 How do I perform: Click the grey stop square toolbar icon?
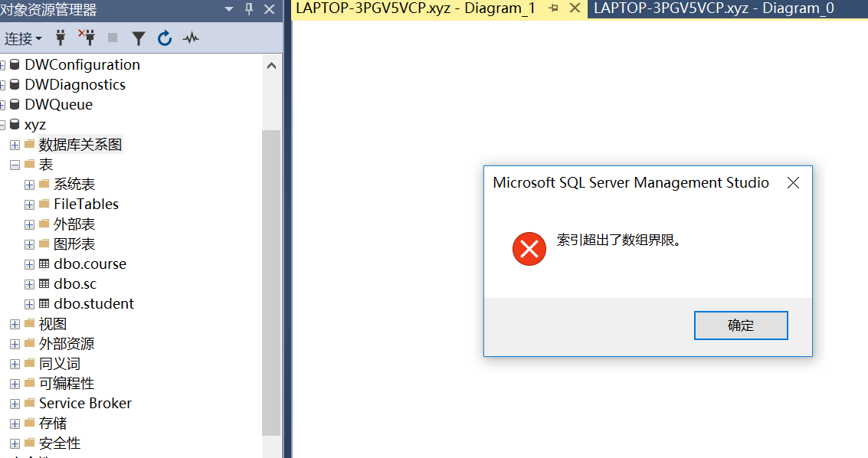pos(113,38)
